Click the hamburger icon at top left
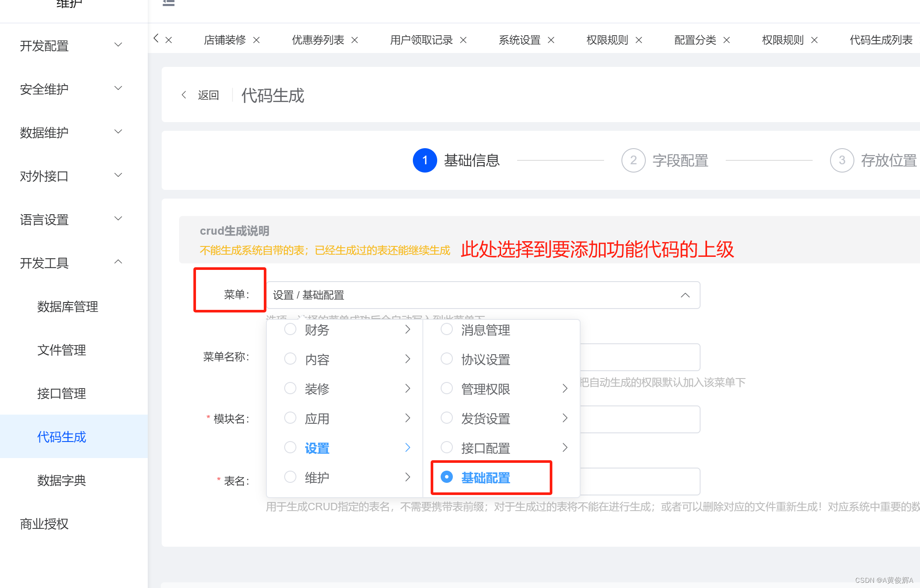920x588 pixels. coord(168,3)
